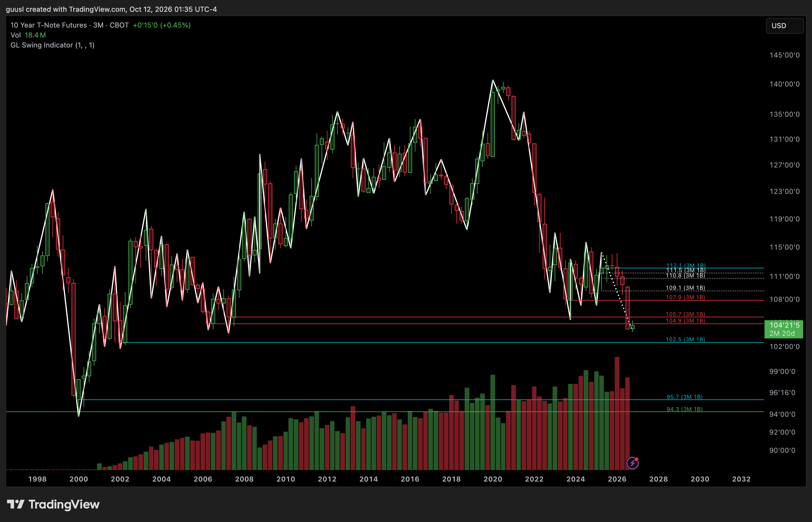812x522 pixels.
Task: Select the GL Swing Indicator legend
Action: (x=52, y=45)
